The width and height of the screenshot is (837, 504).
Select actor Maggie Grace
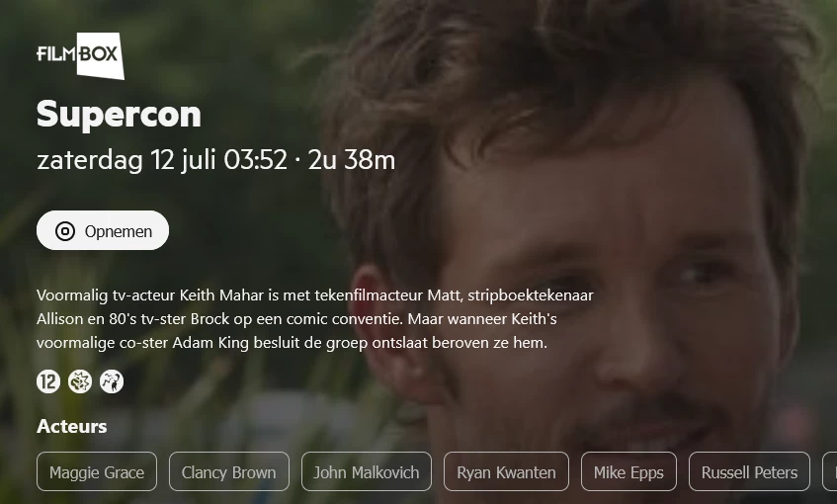(x=97, y=471)
